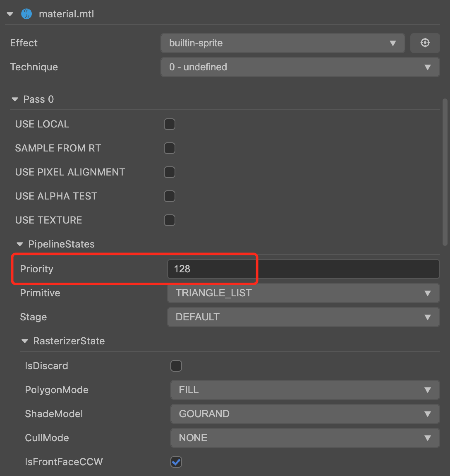Toggle USE PIXEL ALIGNMENT checkbox
The width and height of the screenshot is (450, 476).
coord(169,172)
